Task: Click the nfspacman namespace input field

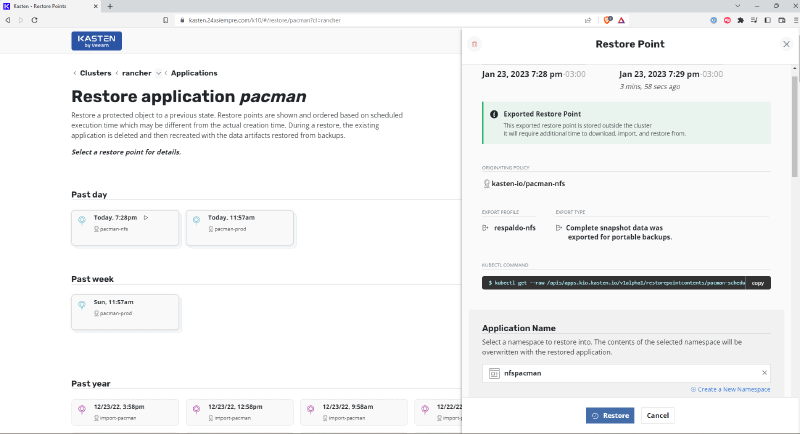Action: [626, 373]
